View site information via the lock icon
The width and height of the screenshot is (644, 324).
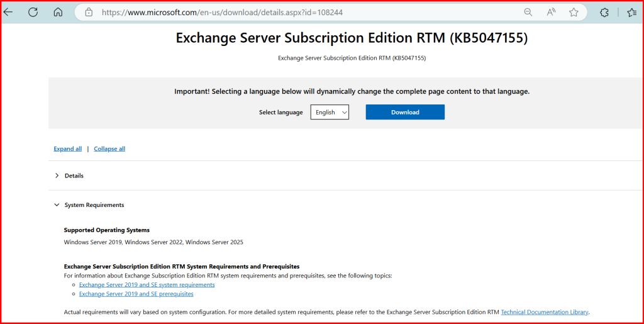point(89,12)
